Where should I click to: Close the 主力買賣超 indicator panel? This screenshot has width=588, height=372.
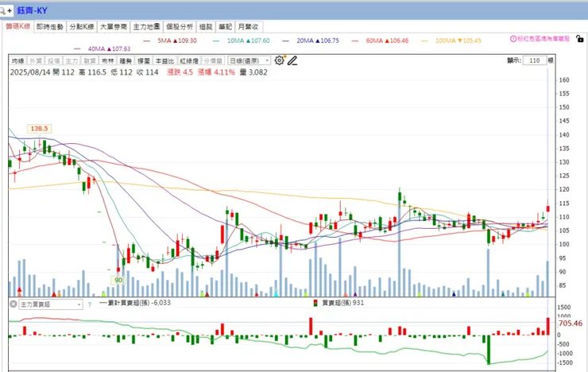click(14, 304)
